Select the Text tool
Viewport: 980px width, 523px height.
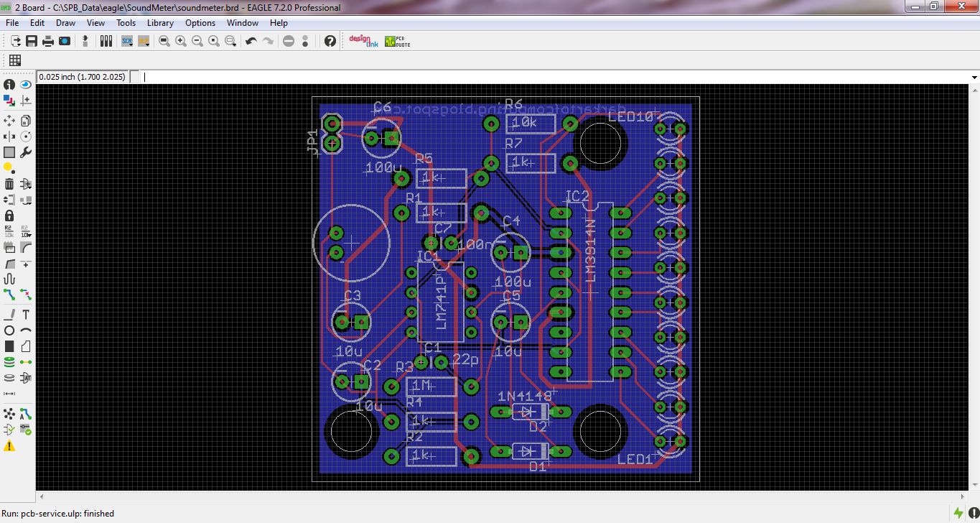click(x=26, y=315)
